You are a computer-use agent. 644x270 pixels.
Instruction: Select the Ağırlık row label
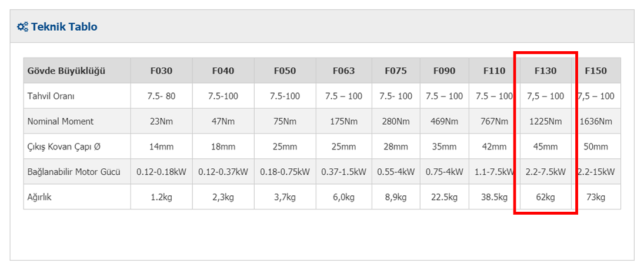[x=39, y=197]
